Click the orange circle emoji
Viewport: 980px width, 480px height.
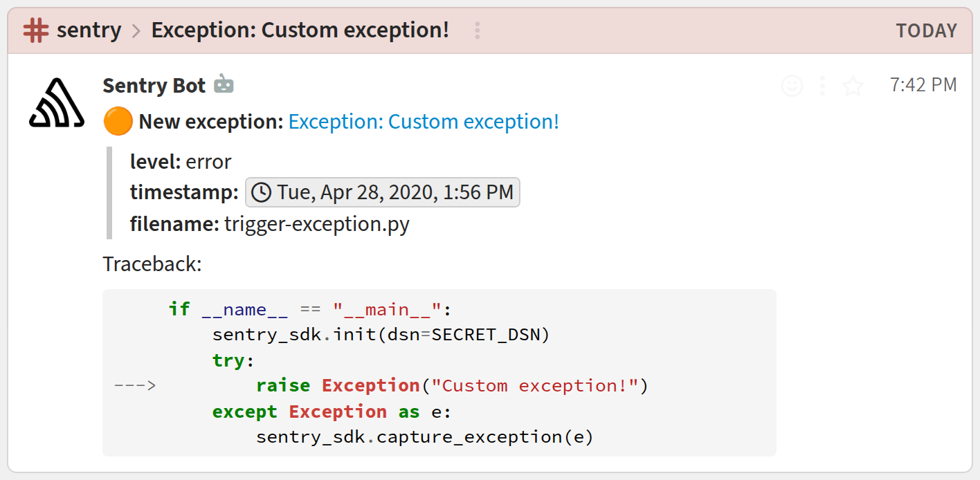[x=118, y=122]
